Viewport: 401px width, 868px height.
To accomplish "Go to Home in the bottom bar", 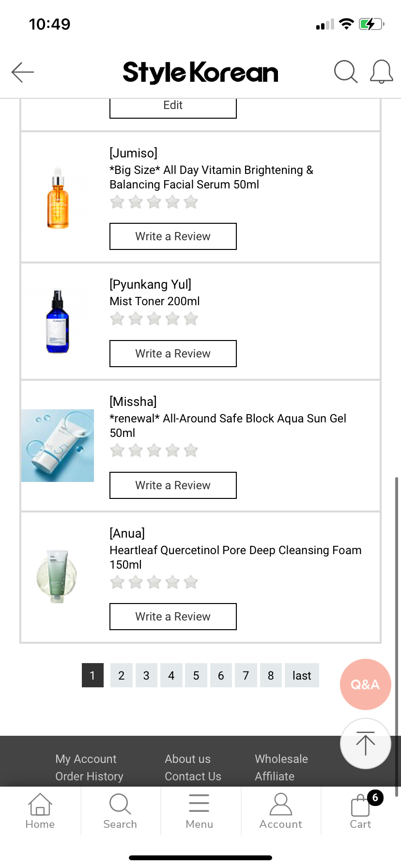I will (40, 811).
